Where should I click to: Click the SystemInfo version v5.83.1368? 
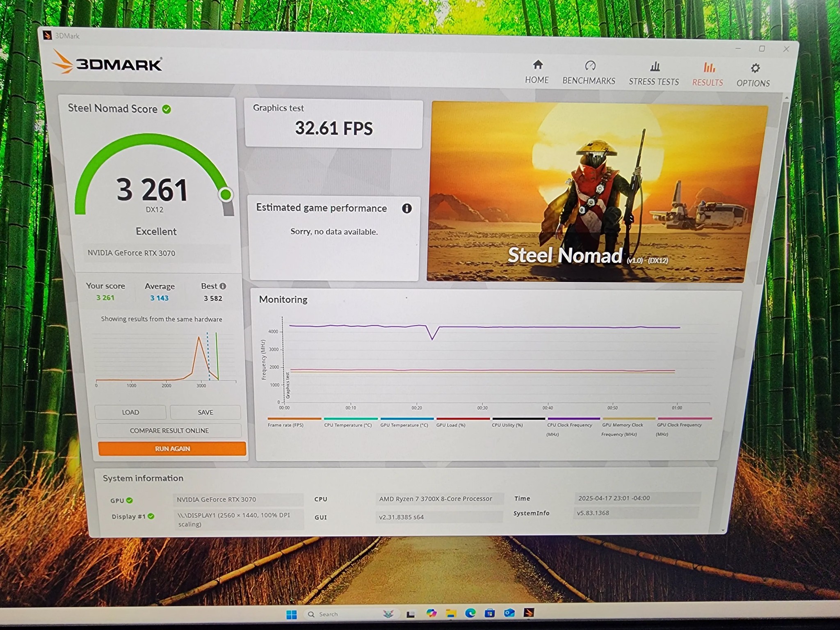pos(637,513)
